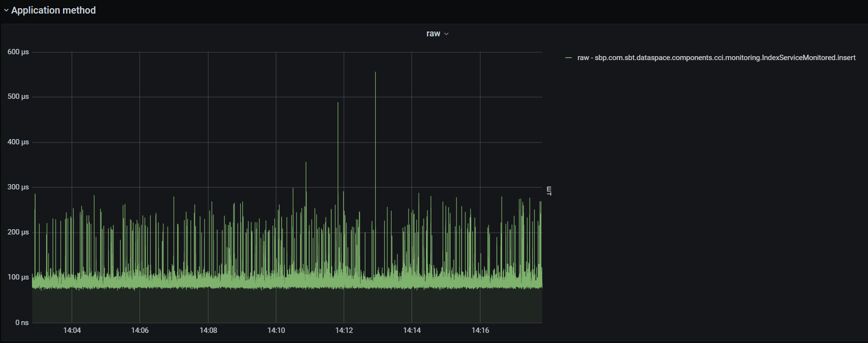The width and height of the screenshot is (868, 343).
Task: Click the 600 µs y-axis label
Action: [18, 52]
